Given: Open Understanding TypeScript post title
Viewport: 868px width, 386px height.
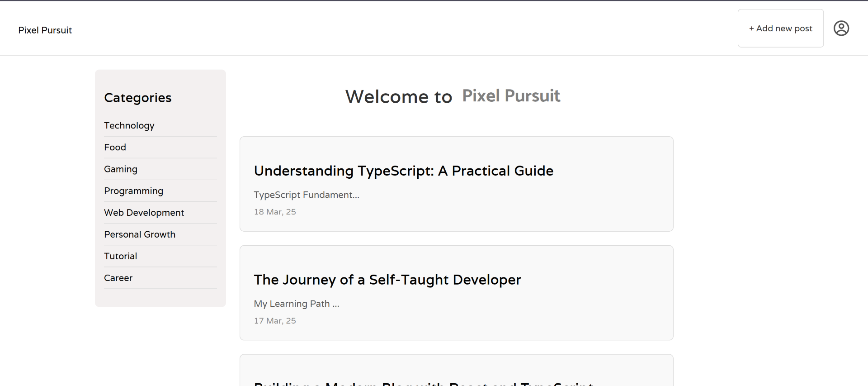Looking at the screenshot, I should [403, 171].
